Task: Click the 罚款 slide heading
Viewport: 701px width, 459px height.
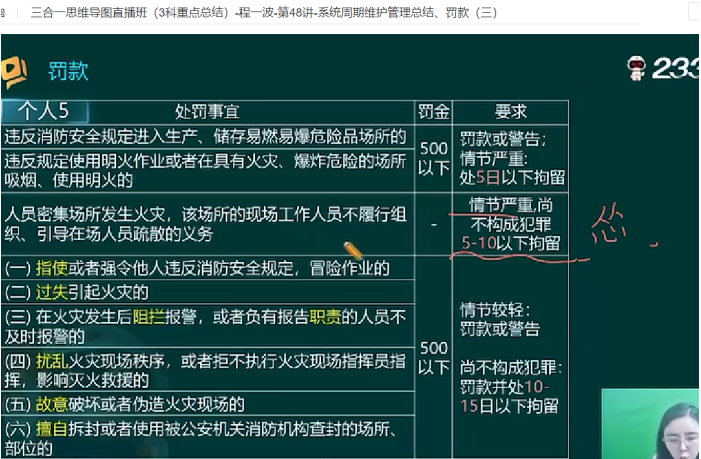Action: pyautogui.click(x=68, y=71)
